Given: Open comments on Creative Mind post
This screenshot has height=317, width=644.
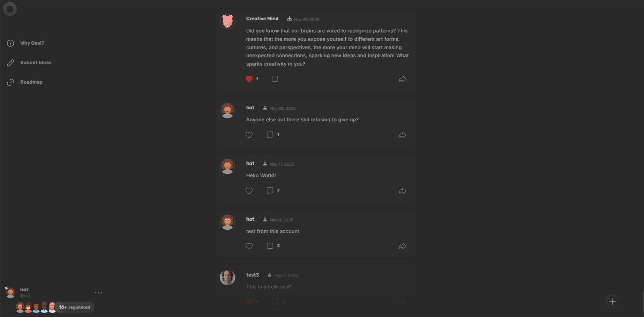Looking at the screenshot, I should (275, 79).
